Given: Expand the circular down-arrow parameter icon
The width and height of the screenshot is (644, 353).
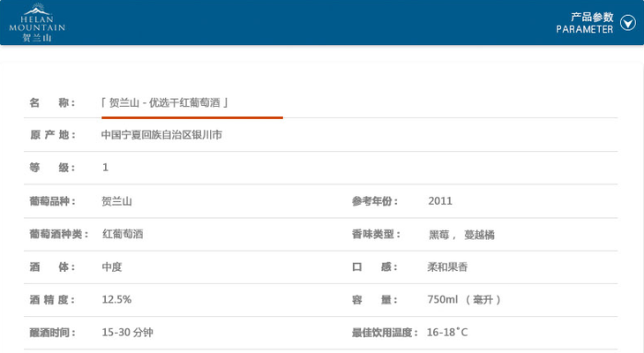Looking at the screenshot, I should tap(628, 23).
